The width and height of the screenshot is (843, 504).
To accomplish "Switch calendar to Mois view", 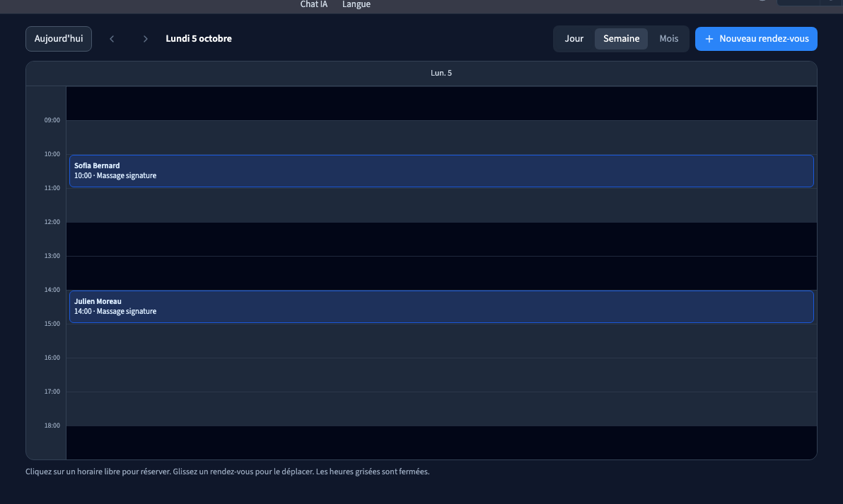I will pyautogui.click(x=669, y=39).
